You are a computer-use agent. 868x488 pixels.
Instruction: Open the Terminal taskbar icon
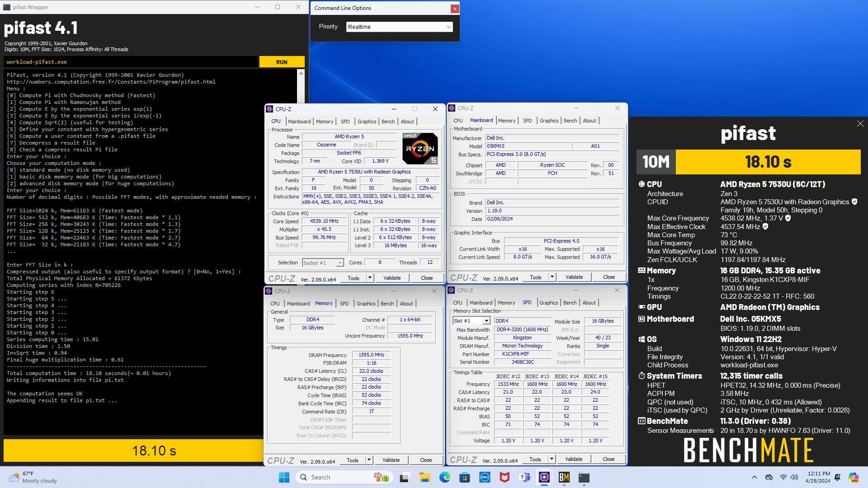point(584,477)
